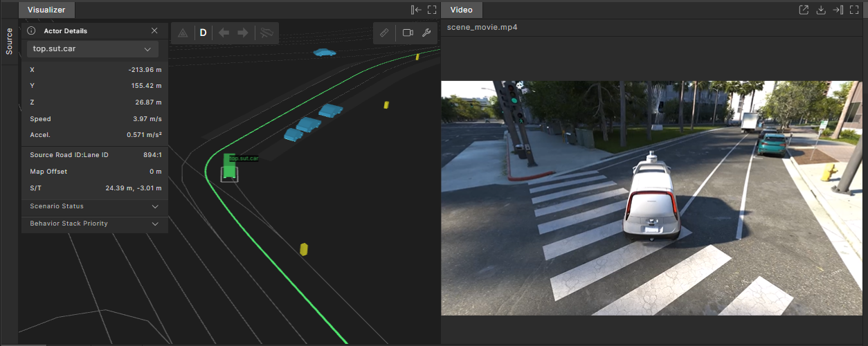Open the wrench settings tool
Viewport: 868px width, 346px height.
[x=426, y=33]
